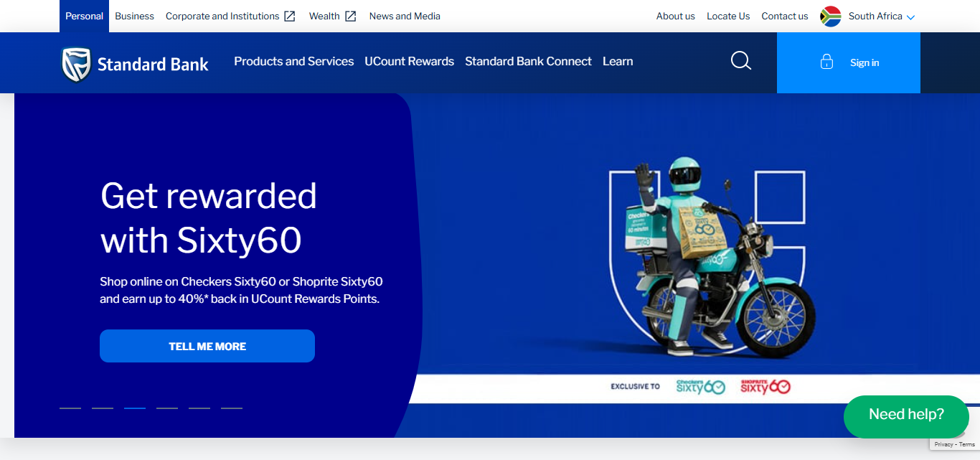The height and width of the screenshot is (460, 980).
Task: Click the South Africa country label
Action: 875,16
